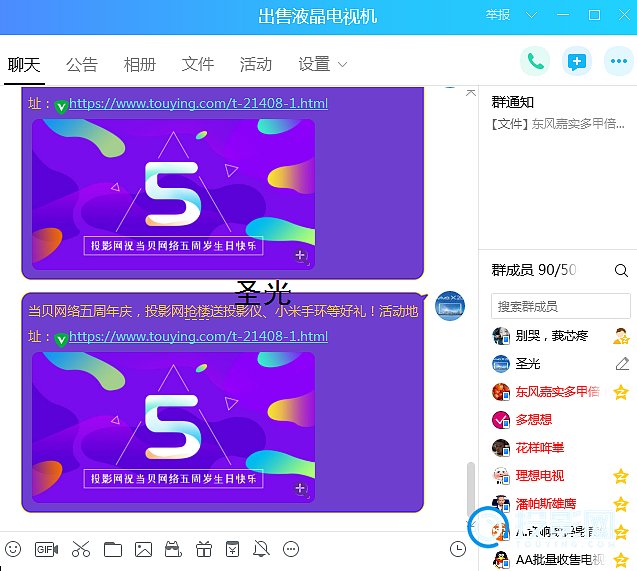Click the star badge beside 潘帕斯雄鹰
The width and height of the screenshot is (637, 571).
pos(621,504)
